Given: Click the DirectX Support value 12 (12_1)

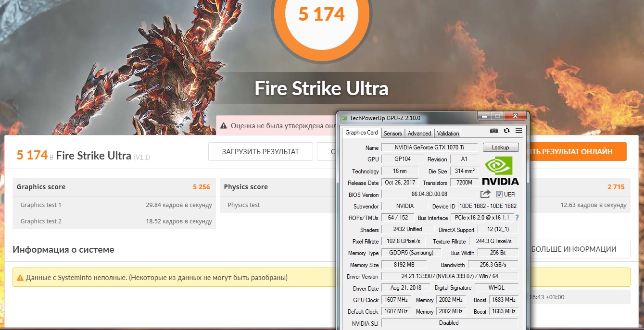Looking at the screenshot, I should [x=498, y=229].
